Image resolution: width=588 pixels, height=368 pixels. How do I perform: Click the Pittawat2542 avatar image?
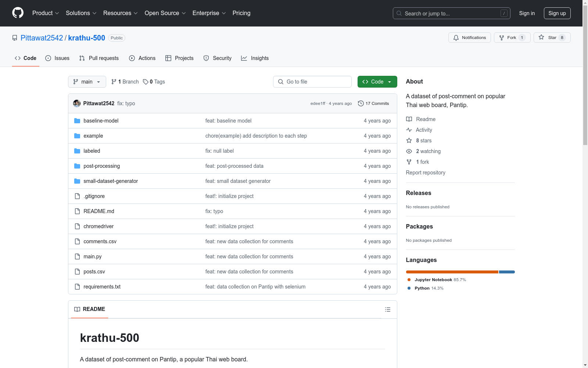pos(77,103)
